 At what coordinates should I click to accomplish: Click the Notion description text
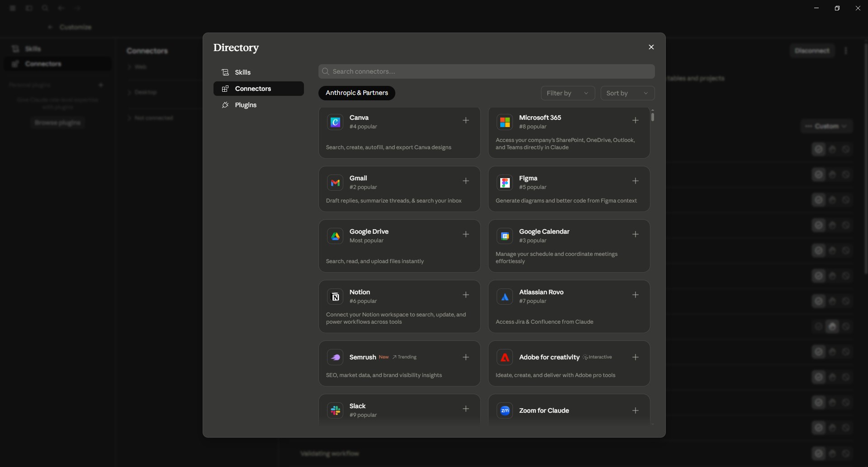396,318
